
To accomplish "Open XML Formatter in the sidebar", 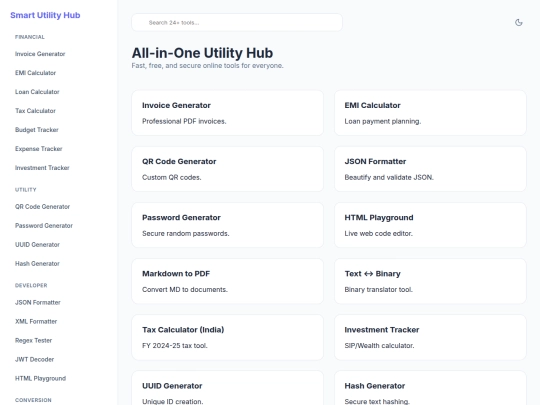I will tap(36, 321).
